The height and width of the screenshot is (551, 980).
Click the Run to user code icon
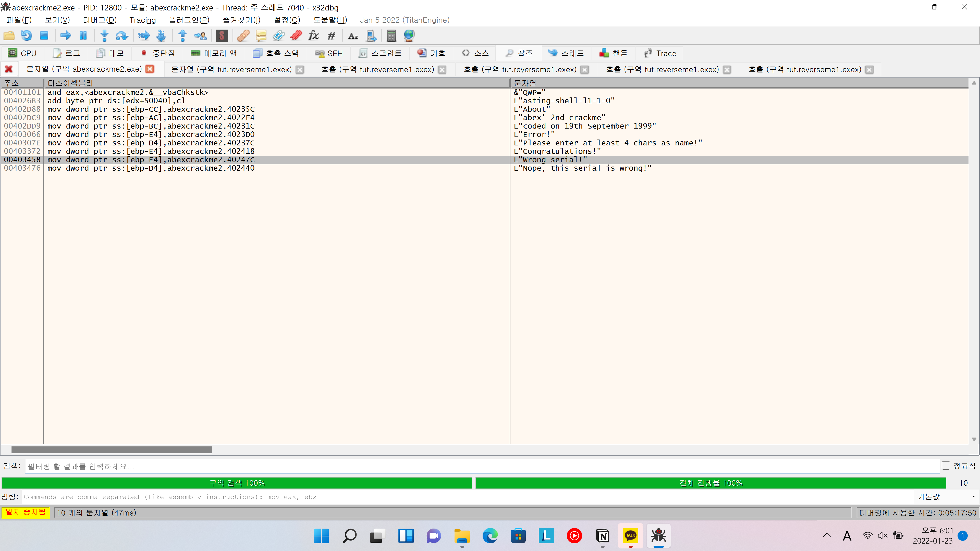point(201,36)
